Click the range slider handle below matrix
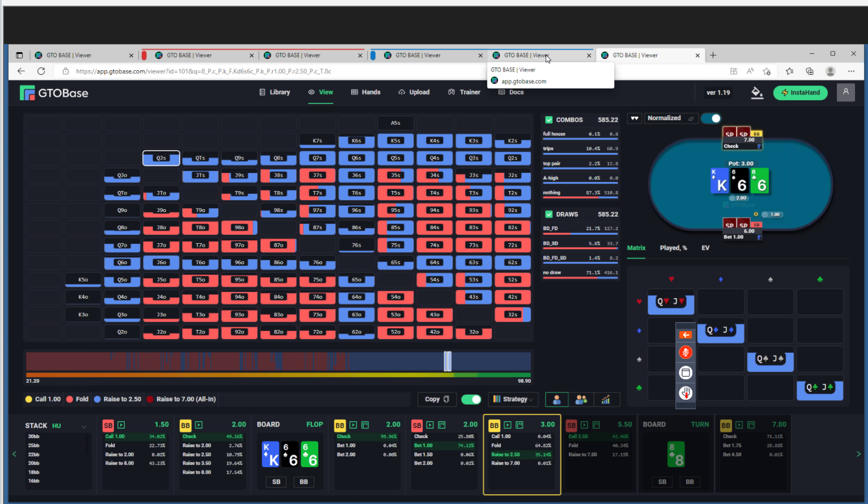 coord(448,361)
